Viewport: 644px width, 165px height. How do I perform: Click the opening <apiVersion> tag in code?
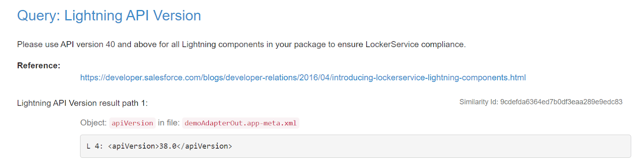[x=134, y=146]
